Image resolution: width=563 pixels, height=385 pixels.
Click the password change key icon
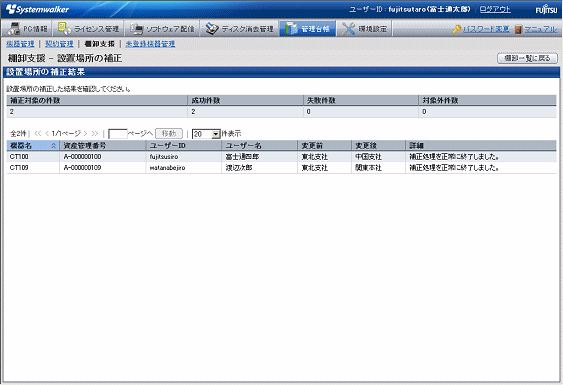click(456, 29)
